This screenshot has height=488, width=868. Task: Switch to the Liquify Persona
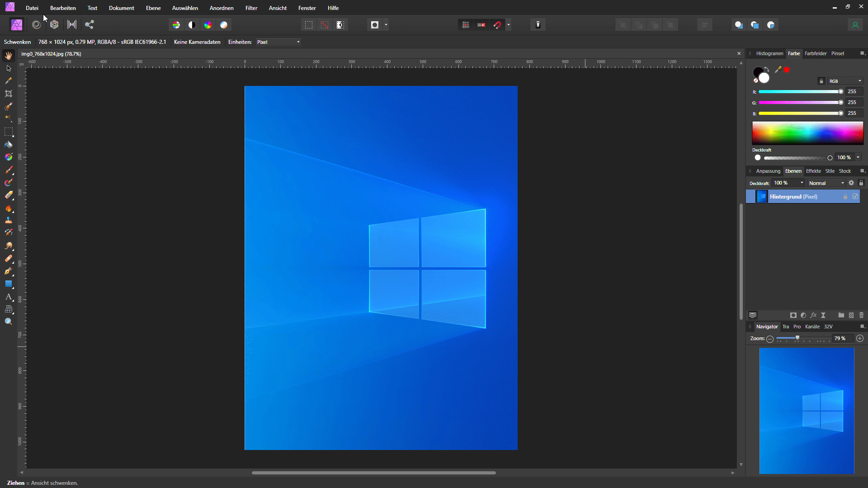tap(37, 25)
